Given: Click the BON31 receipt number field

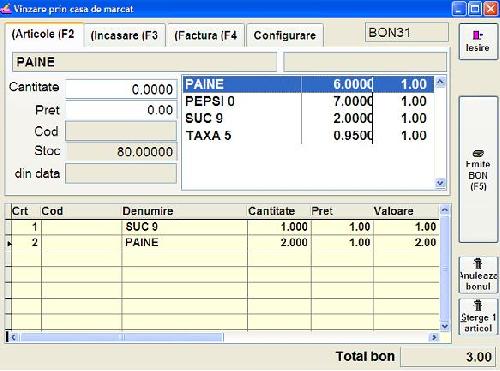Looking at the screenshot, I should (407, 33).
